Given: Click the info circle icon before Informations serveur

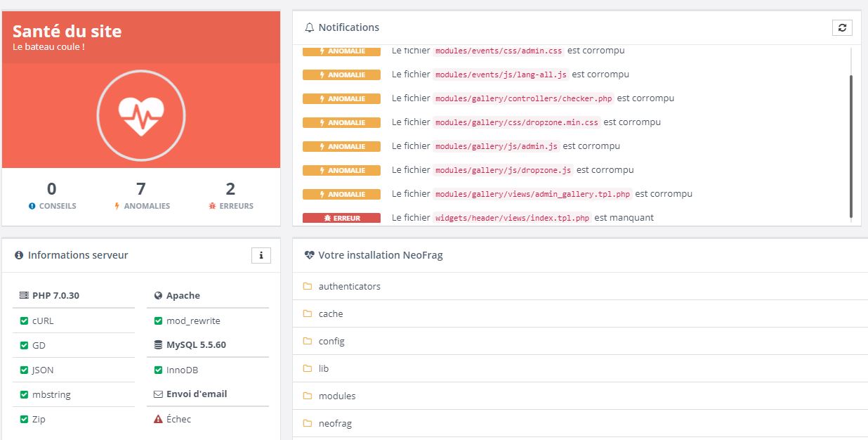Looking at the screenshot, I should click(x=19, y=255).
